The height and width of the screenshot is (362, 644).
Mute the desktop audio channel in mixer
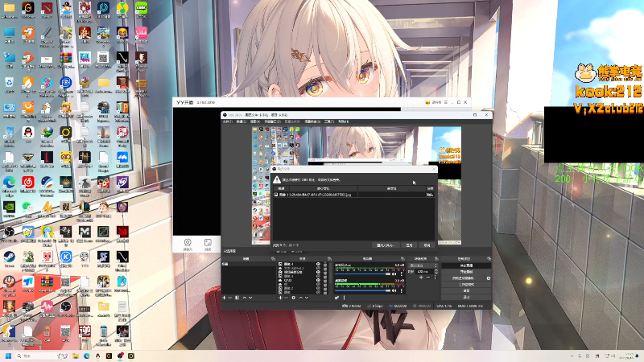pos(394,290)
